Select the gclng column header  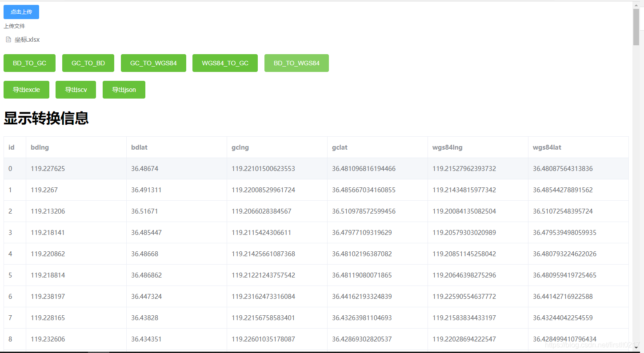277,147
